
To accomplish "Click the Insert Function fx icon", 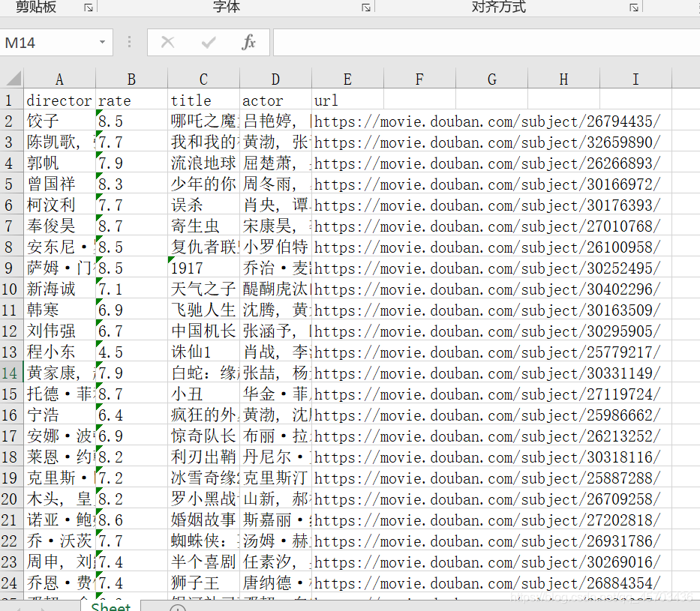I will 248,43.
